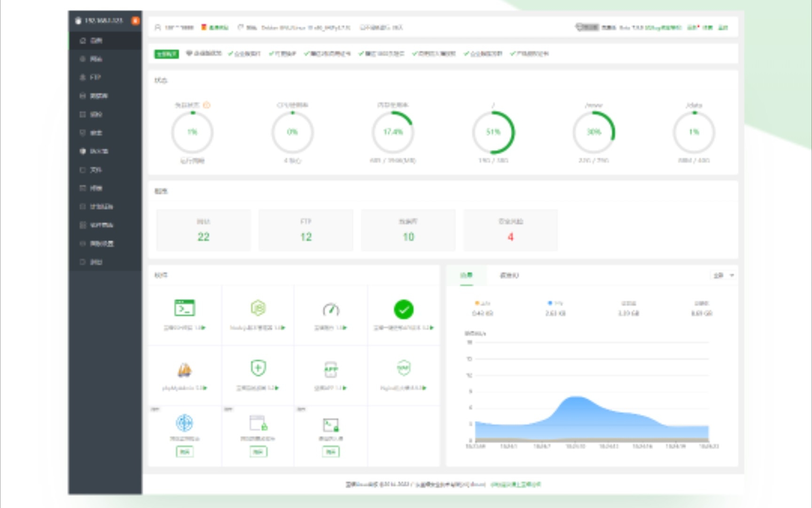
Task: Click the green Buy Now button
Action: 166,54
